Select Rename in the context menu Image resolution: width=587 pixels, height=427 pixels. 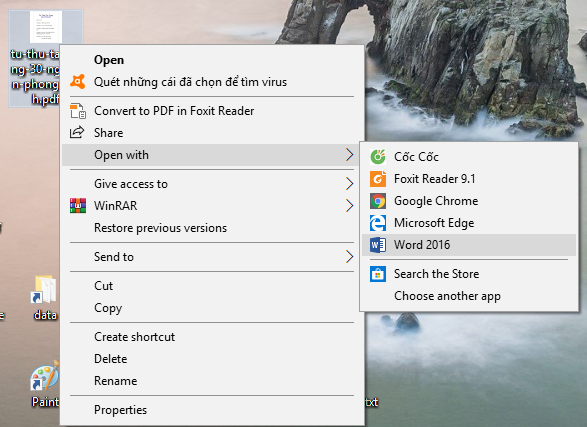click(x=115, y=381)
